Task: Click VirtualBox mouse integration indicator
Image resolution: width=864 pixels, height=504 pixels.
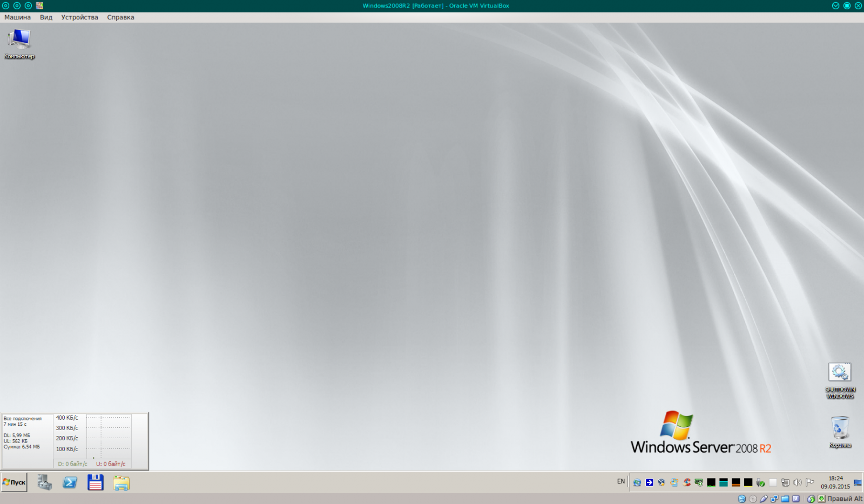Action: 811,499
